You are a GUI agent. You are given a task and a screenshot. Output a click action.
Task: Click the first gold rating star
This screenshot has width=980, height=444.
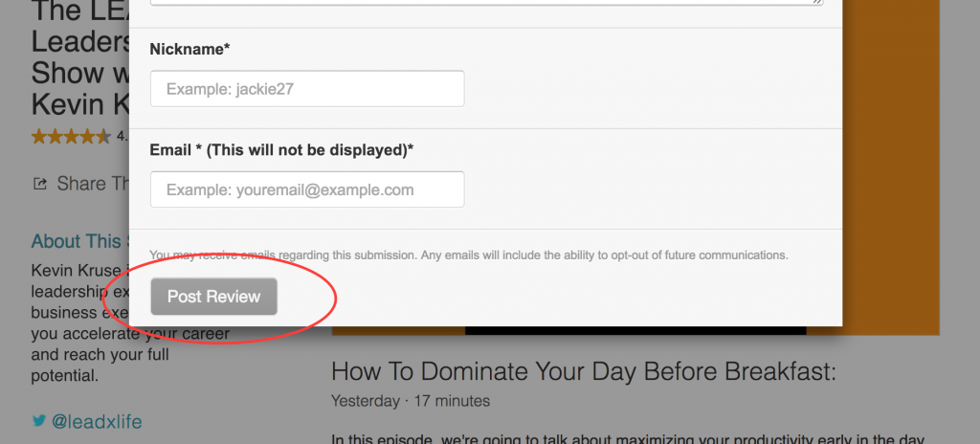click(38, 136)
